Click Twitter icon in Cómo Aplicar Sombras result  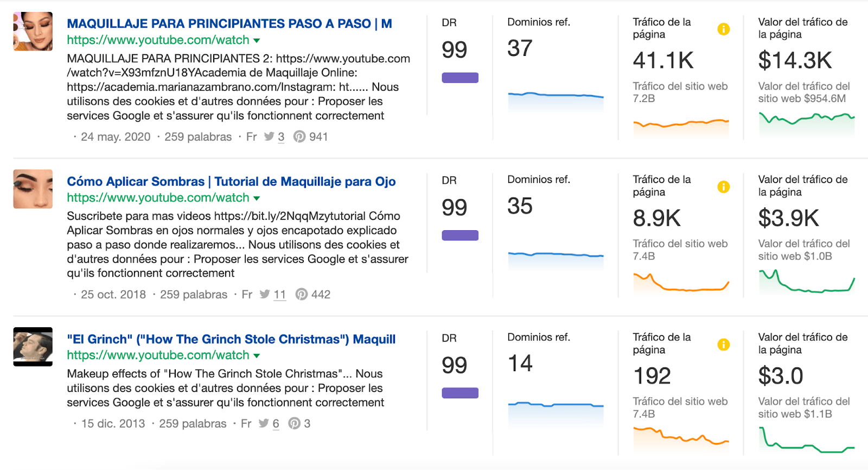click(x=265, y=294)
